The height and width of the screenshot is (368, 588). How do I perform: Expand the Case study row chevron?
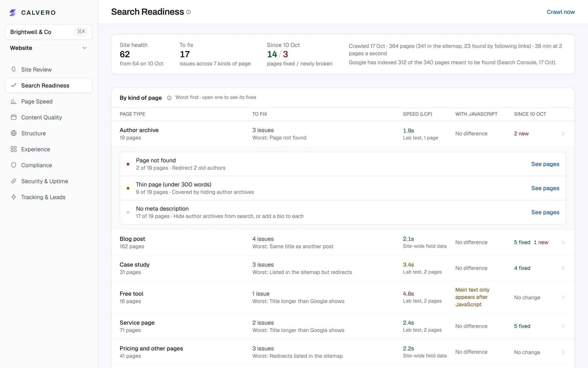point(563,268)
